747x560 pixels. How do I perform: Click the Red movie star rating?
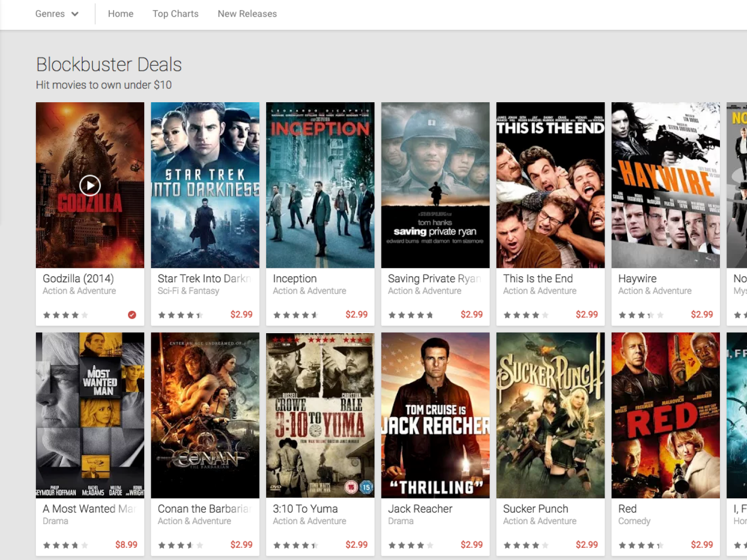[x=641, y=545]
